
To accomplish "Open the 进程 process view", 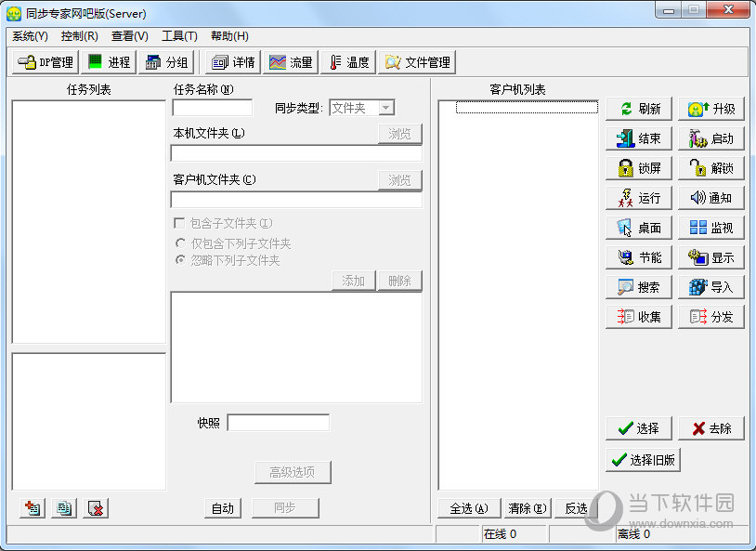I will point(109,62).
